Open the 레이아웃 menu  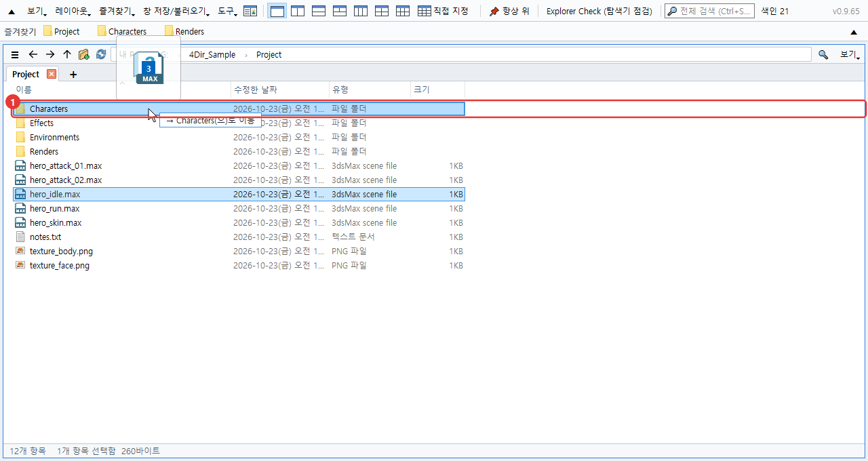pyautogui.click(x=73, y=12)
